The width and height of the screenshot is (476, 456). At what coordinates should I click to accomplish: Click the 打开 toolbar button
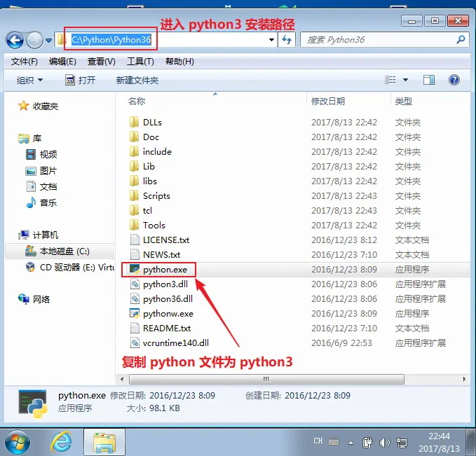coord(81,81)
